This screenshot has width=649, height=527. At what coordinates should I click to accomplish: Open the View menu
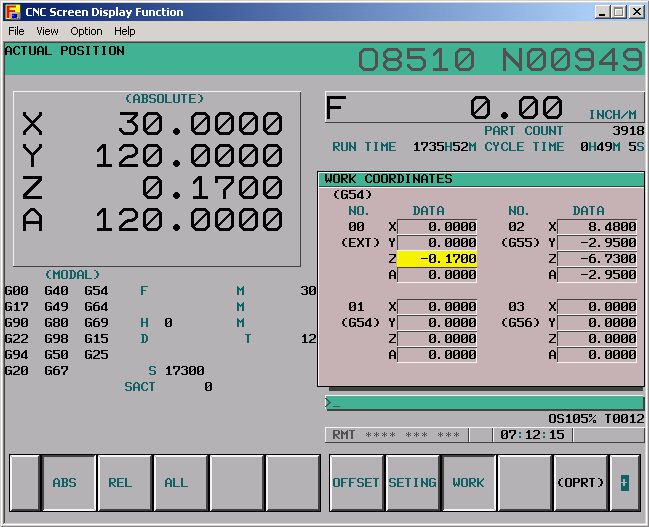click(x=47, y=31)
